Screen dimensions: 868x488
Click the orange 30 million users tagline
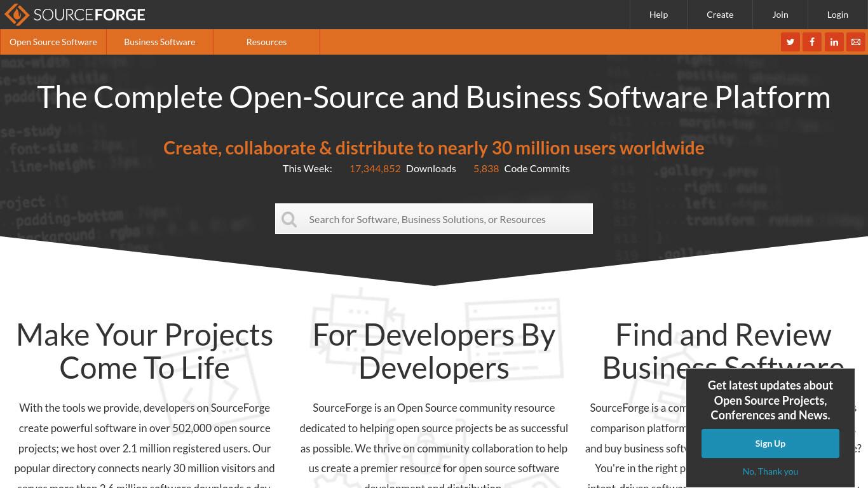tap(434, 147)
